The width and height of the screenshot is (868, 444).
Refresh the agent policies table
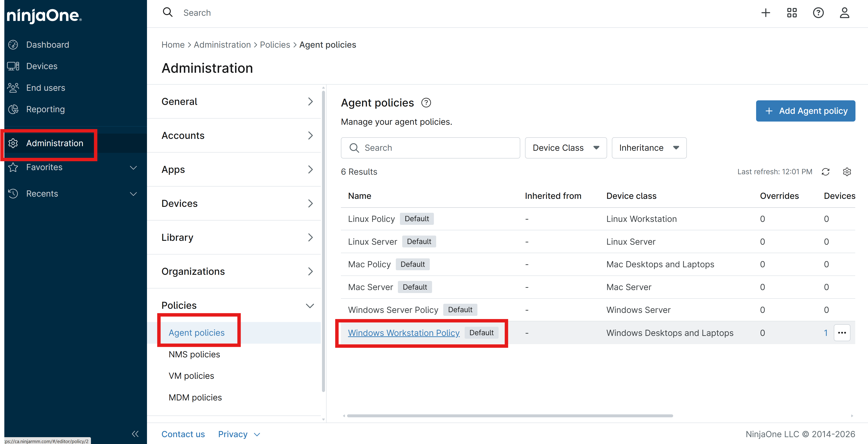pyautogui.click(x=826, y=171)
